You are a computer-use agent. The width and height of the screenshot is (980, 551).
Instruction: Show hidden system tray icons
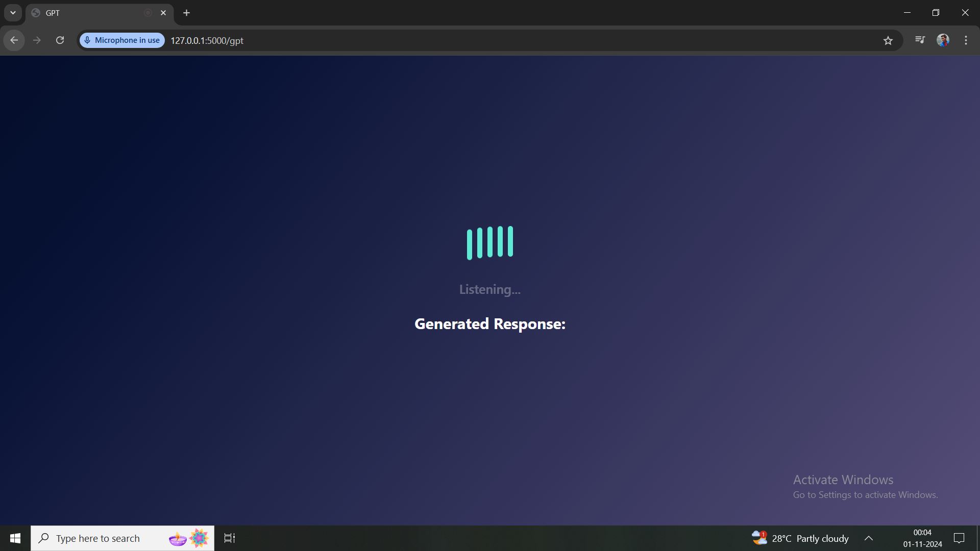pyautogui.click(x=869, y=538)
